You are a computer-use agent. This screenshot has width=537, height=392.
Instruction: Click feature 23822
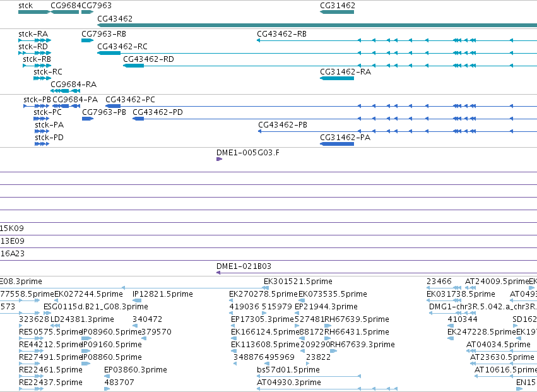tap(307, 364)
